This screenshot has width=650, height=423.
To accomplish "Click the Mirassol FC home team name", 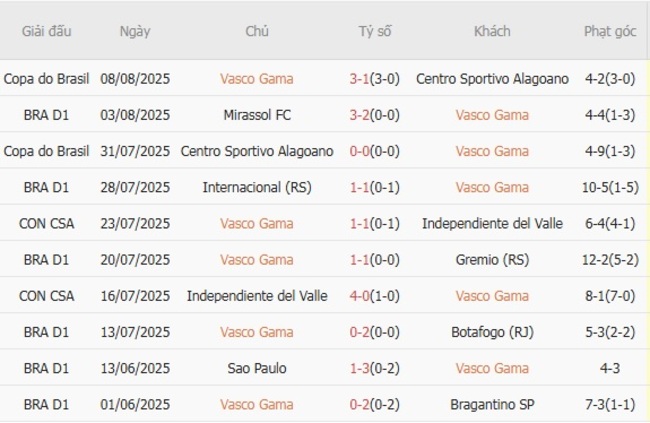I will (257, 115).
